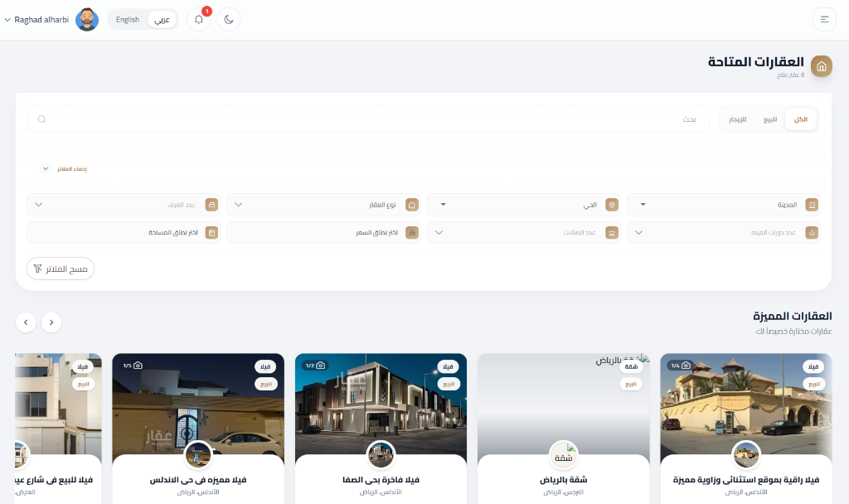Select the للإيجار tab

[737, 119]
